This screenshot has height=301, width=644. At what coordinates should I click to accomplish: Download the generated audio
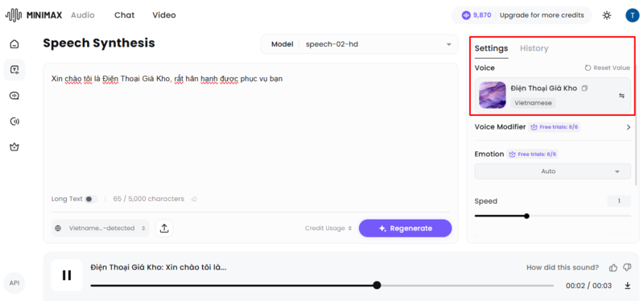(628, 286)
